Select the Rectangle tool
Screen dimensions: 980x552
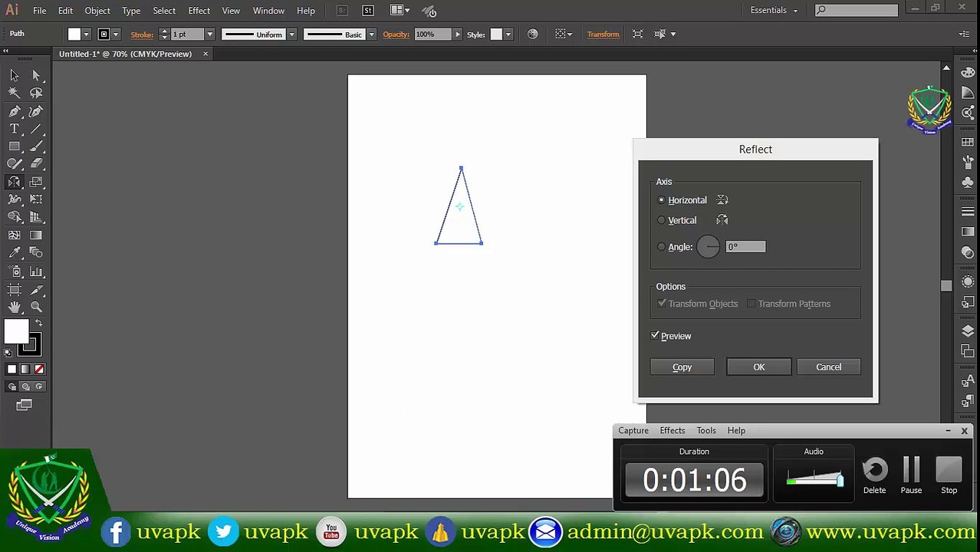click(x=15, y=146)
